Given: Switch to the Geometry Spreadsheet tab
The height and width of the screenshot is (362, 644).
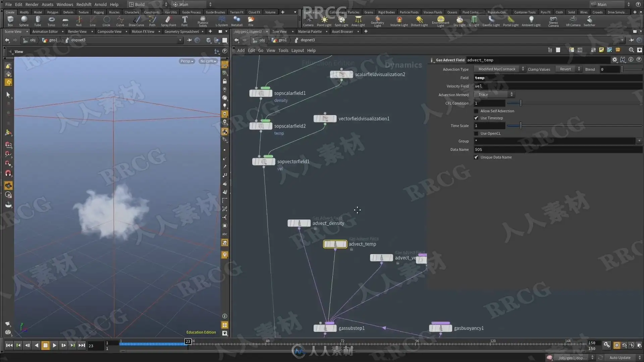Looking at the screenshot, I should click(x=182, y=32).
